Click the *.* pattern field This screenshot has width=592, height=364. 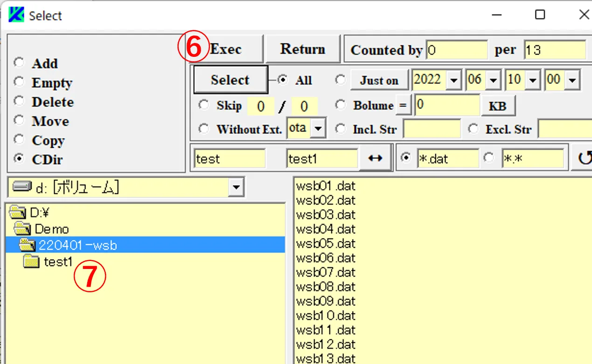click(x=533, y=158)
